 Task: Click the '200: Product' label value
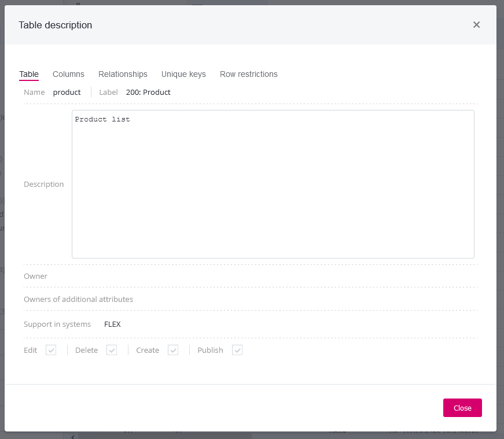pos(148,92)
